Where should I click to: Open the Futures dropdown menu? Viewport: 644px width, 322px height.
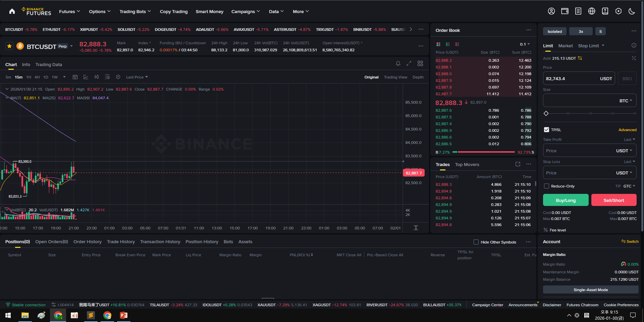coord(69,11)
